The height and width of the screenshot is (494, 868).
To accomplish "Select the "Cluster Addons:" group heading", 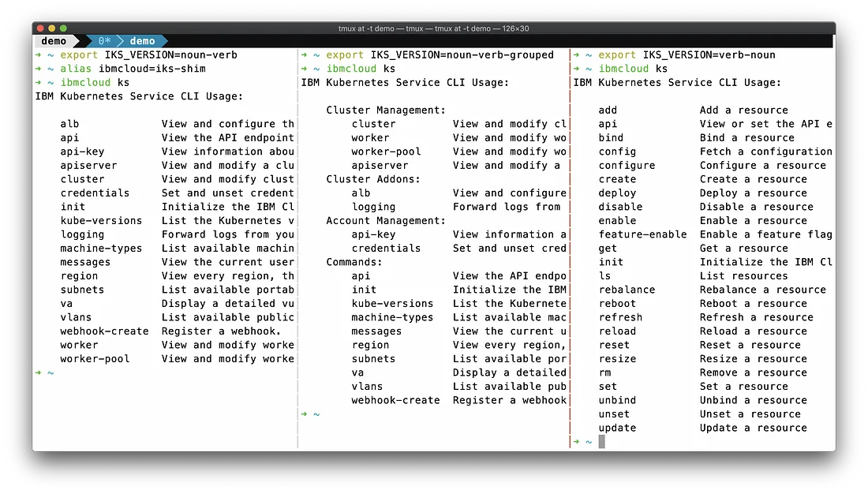I will (373, 179).
